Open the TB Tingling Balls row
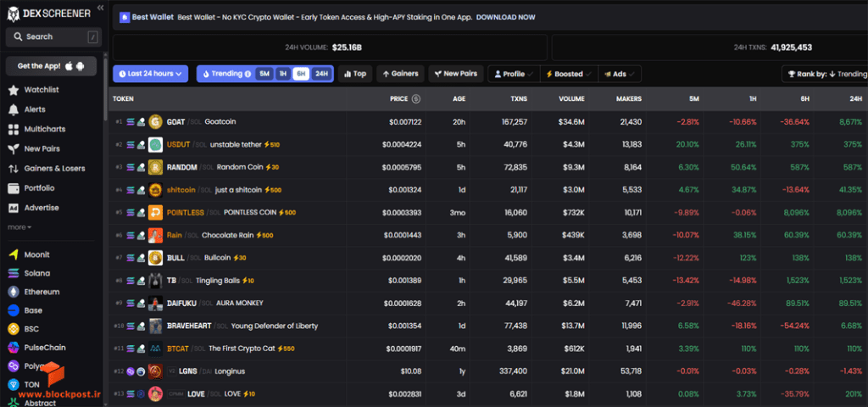This screenshot has height=407, width=868. coord(488,281)
